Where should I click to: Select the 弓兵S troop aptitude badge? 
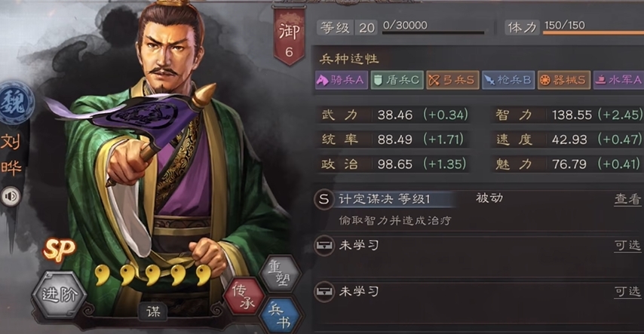[x=452, y=80]
